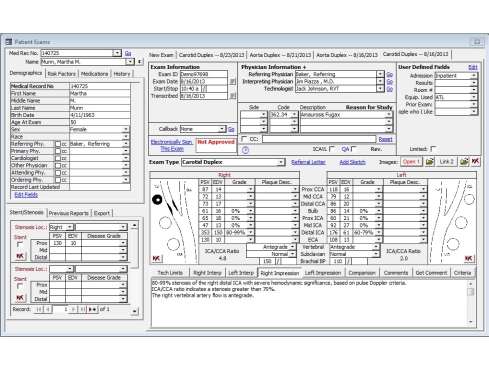The height and width of the screenshot is (371, 489).
Task: Open the Left Impression tab
Action: coord(323,273)
